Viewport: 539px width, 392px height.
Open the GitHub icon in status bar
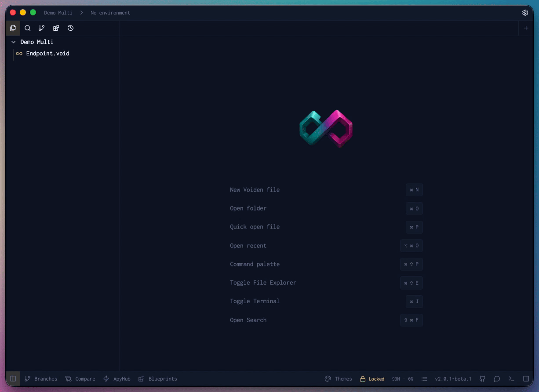pos(482,379)
